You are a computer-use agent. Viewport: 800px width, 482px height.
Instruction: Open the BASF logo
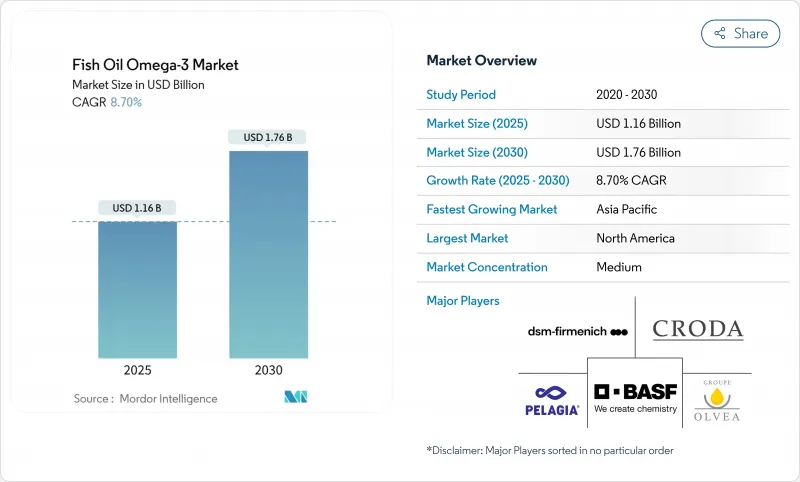point(635,397)
